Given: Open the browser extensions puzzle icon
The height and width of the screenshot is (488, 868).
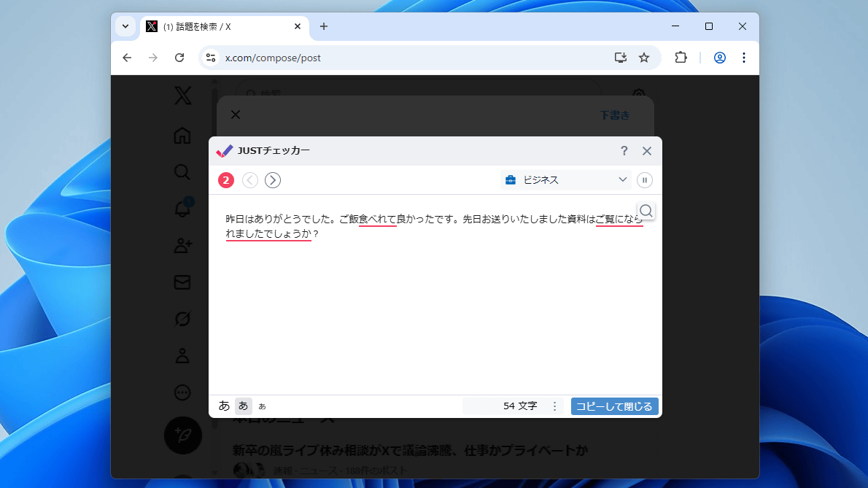Looking at the screenshot, I should click(681, 58).
